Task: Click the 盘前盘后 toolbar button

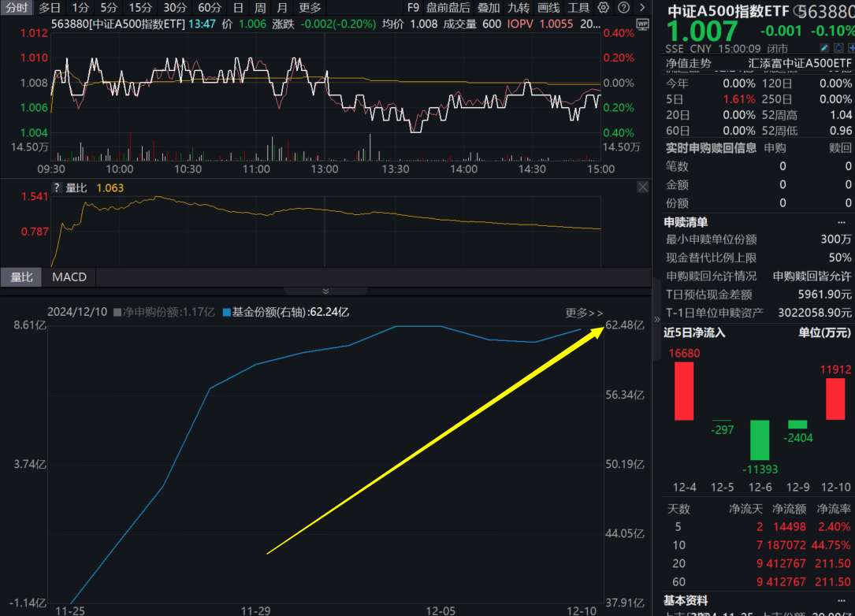Action: [448, 8]
